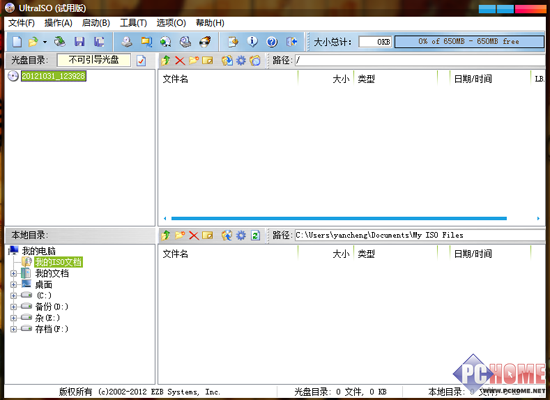Click the blue horizontal scrollbar in file list
Image resolution: width=550 pixels, height=400 pixels.
point(339,218)
